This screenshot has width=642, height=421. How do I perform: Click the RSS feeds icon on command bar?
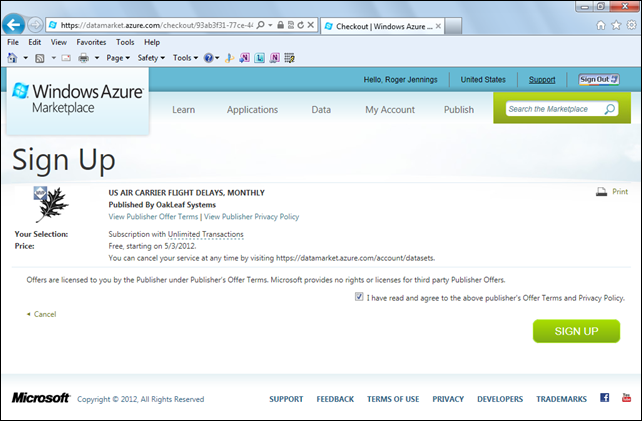click(x=40, y=58)
